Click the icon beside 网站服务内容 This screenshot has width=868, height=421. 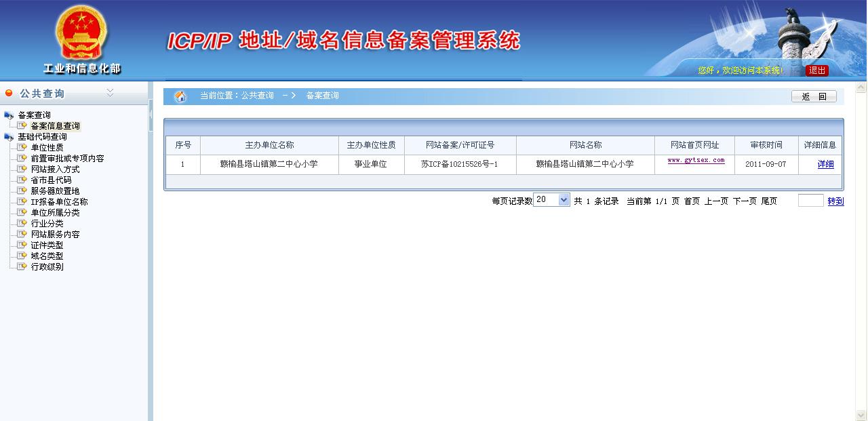pos(22,234)
